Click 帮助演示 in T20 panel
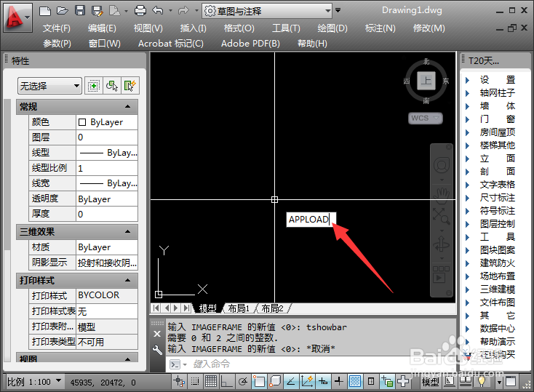Viewport: 534px width, 392px height. 497,342
